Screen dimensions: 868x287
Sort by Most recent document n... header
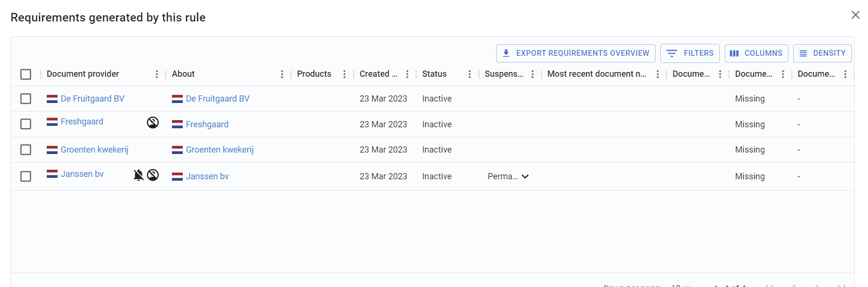coord(597,74)
